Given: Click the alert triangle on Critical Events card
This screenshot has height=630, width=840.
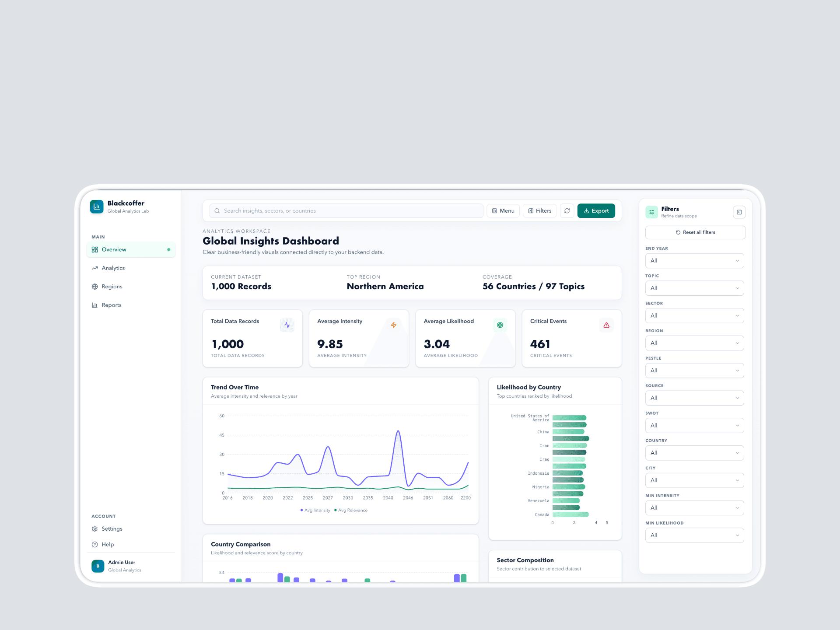Looking at the screenshot, I should (606, 325).
